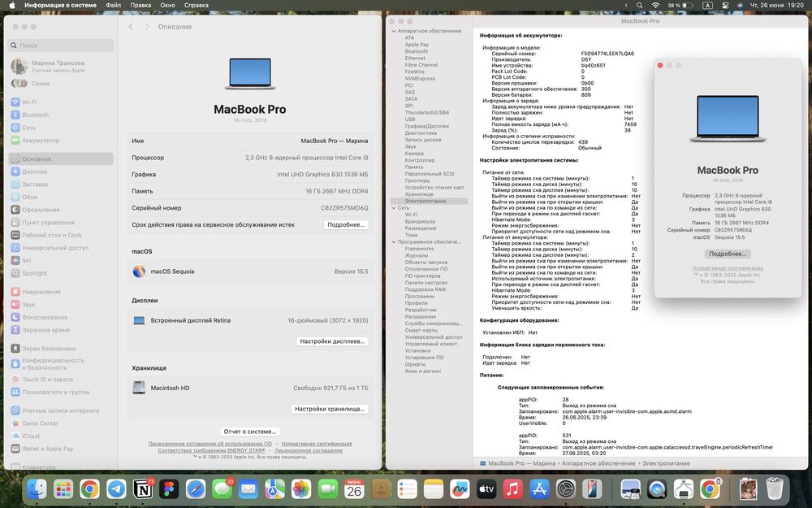812x508 pixels.
Task: Go back in System Settings
Action: [131, 27]
